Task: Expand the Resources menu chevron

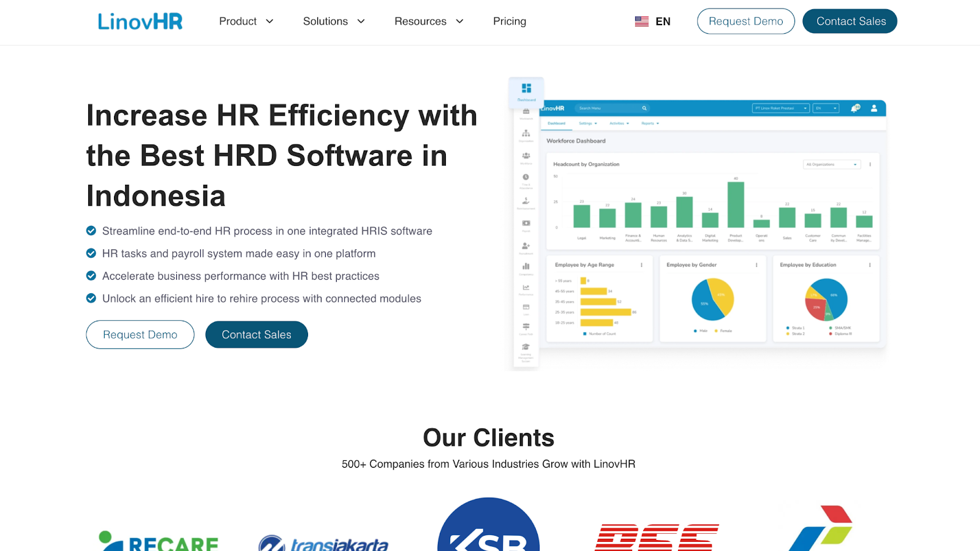Action: click(460, 21)
